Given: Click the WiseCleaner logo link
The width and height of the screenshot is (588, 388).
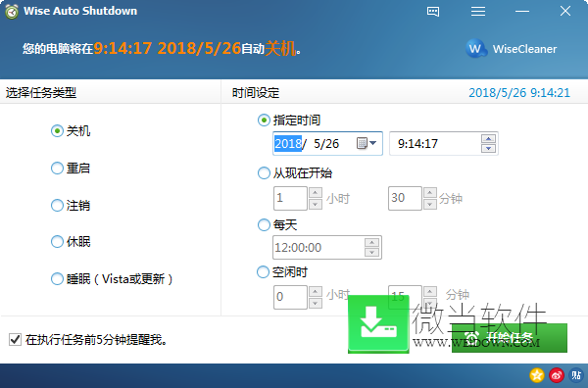Looking at the screenshot, I should coord(512,49).
